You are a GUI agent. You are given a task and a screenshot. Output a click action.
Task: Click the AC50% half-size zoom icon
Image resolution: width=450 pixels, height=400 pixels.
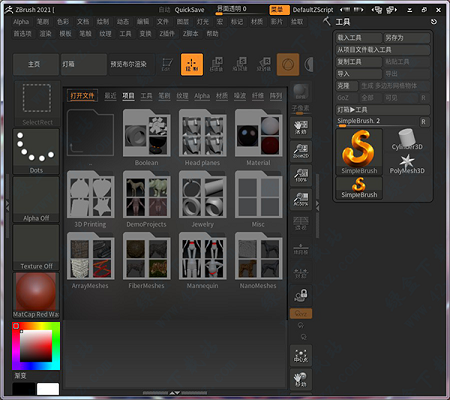[x=301, y=199]
